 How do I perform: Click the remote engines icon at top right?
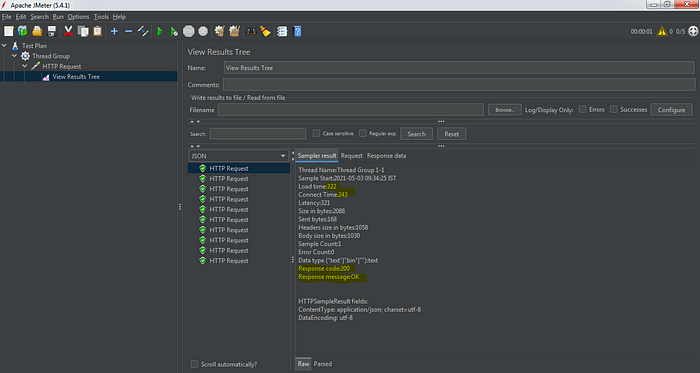(x=693, y=31)
